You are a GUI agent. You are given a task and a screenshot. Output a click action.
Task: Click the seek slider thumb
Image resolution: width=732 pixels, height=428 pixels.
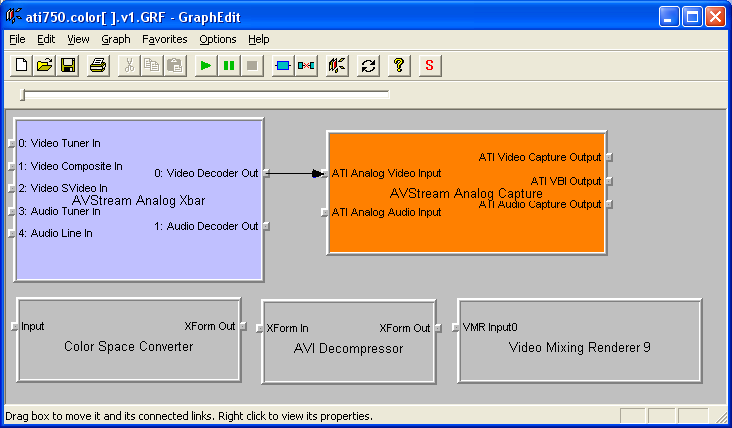click(x=22, y=95)
